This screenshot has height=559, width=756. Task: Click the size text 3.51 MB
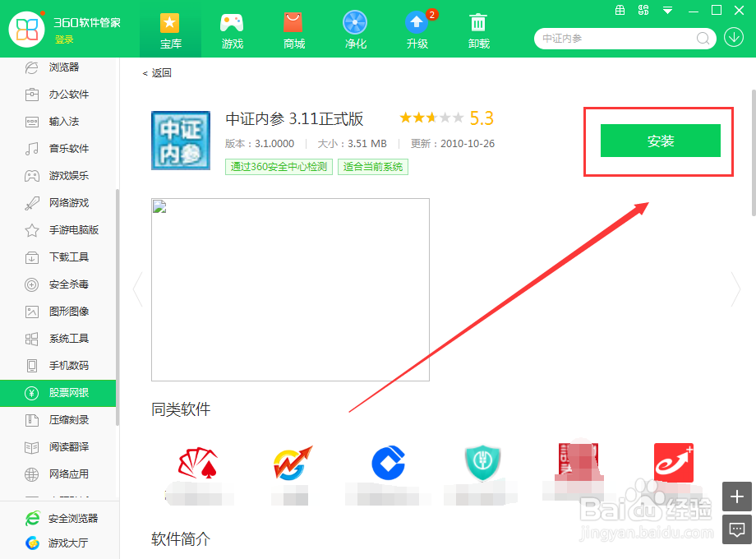[367, 144]
